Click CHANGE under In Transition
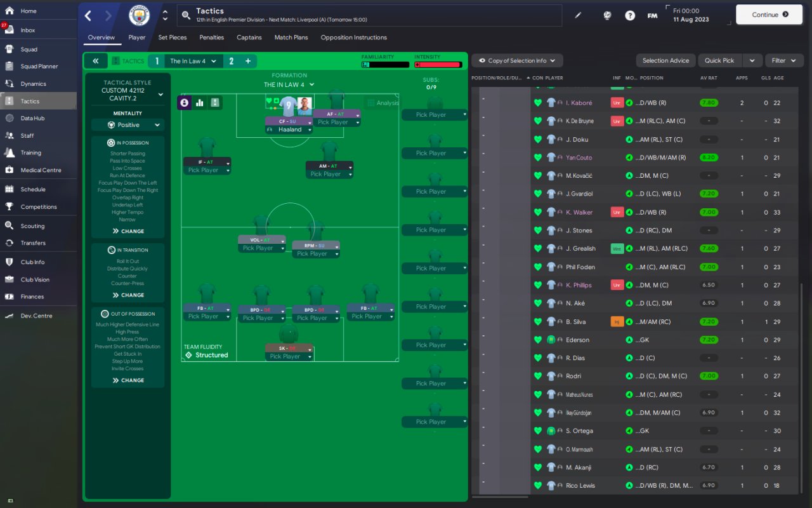Image resolution: width=812 pixels, height=508 pixels. pos(128,295)
